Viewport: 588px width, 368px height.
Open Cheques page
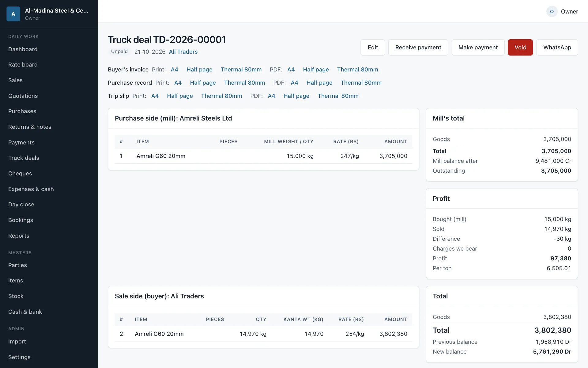click(20, 174)
